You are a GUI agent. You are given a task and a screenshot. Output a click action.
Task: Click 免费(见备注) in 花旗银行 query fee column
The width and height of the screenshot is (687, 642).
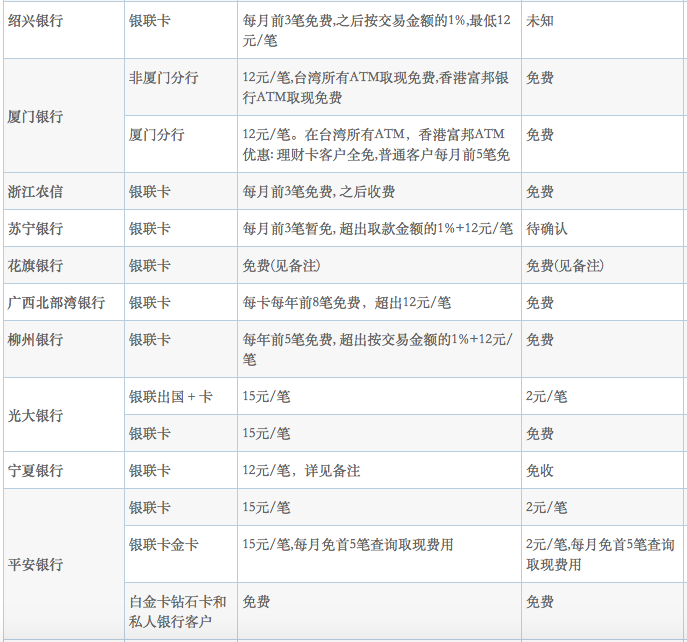(x=565, y=266)
